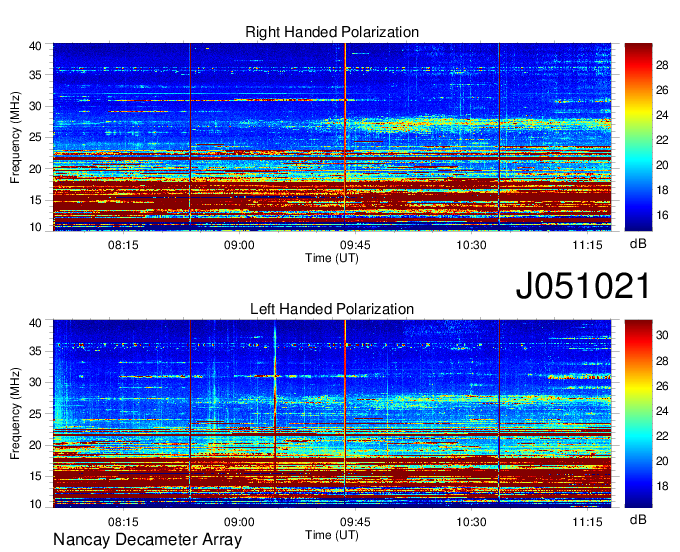Click the 20 value on top color bar

click(662, 165)
